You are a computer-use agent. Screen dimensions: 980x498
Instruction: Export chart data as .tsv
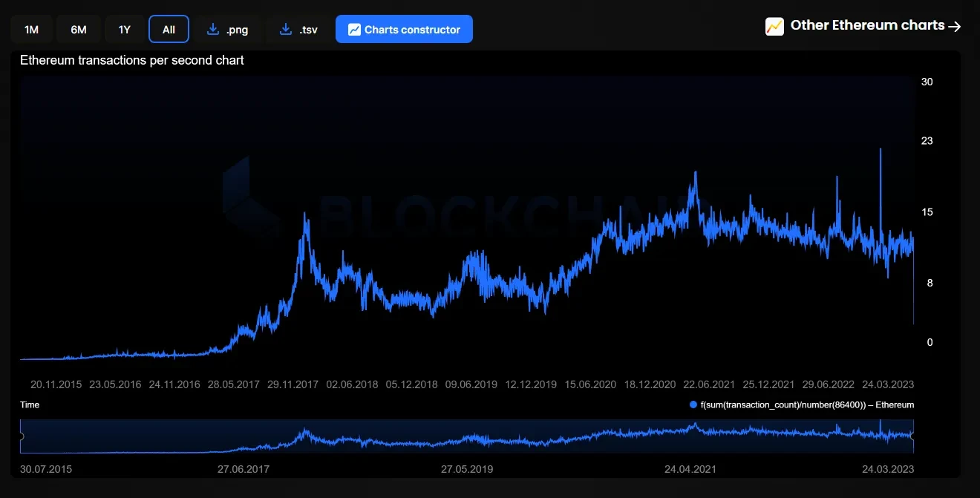coord(299,30)
